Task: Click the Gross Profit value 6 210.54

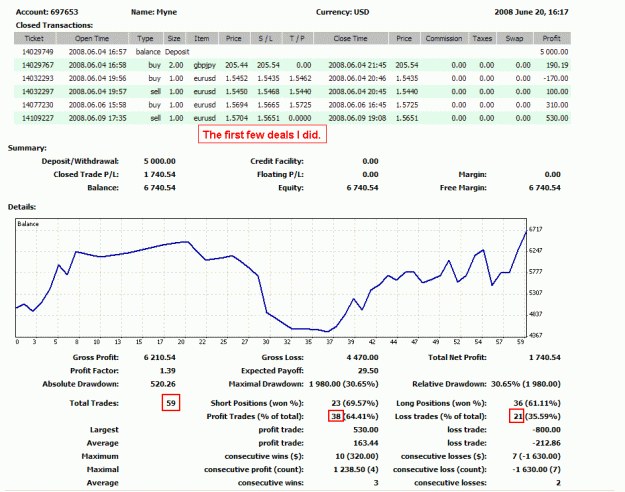Action: coord(159,357)
